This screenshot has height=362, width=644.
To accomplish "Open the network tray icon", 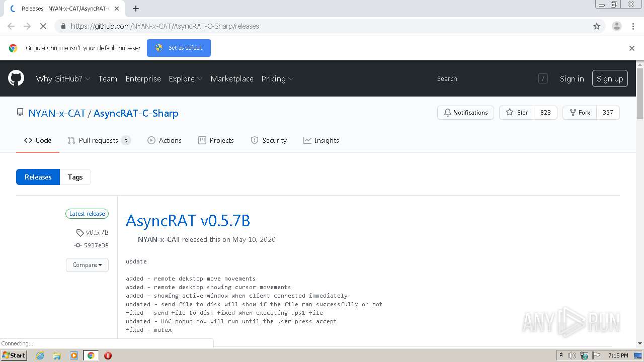I will click(x=584, y=355).
